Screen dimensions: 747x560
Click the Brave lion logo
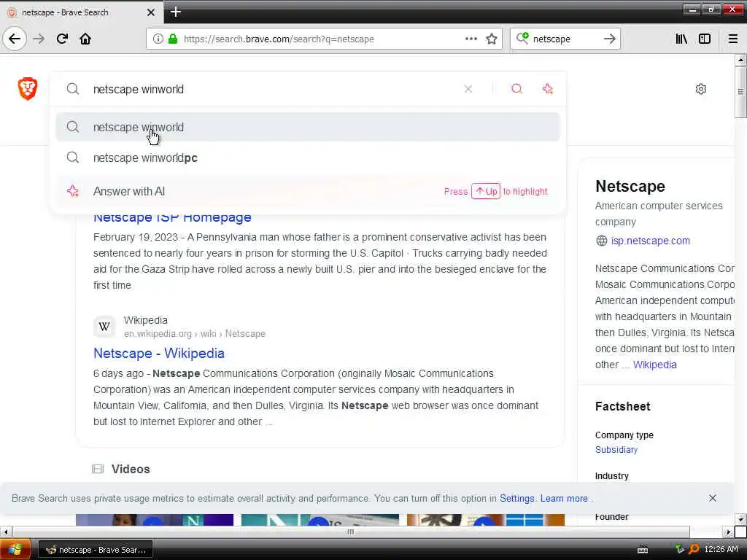[x=28, y=88]
